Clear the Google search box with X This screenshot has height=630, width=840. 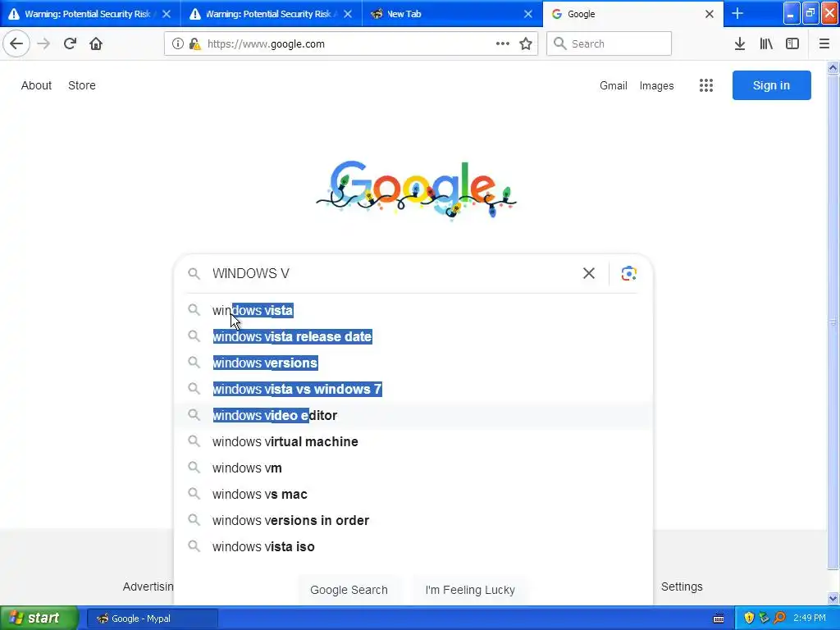click(x=589, y=273)
